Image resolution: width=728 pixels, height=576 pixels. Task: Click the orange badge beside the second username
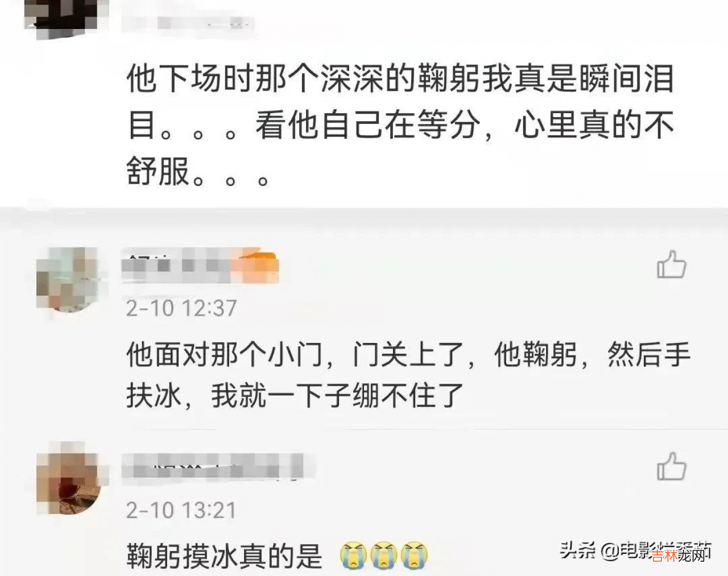tap(258, 266)
